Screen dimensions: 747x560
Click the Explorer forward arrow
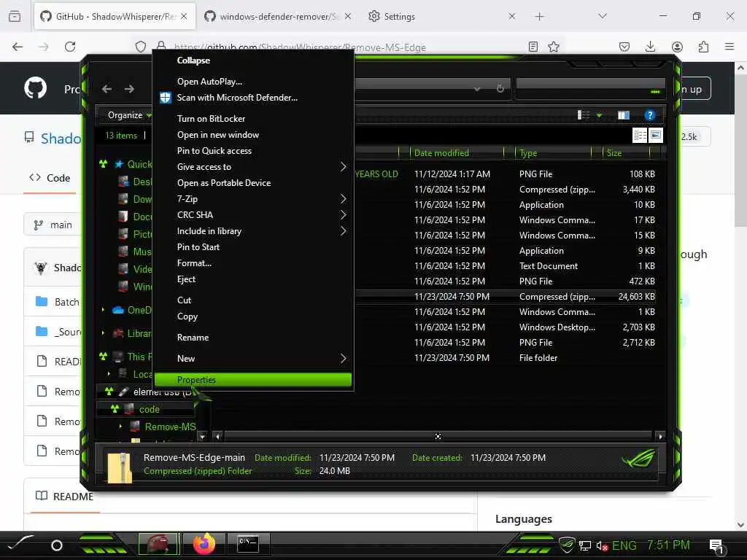point(129,89)
